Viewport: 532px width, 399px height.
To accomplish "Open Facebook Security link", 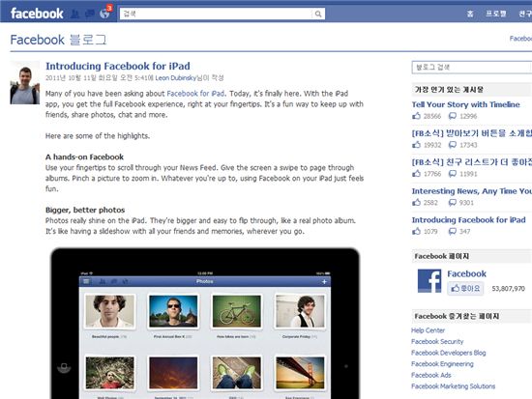I will [x=437, y=341].
